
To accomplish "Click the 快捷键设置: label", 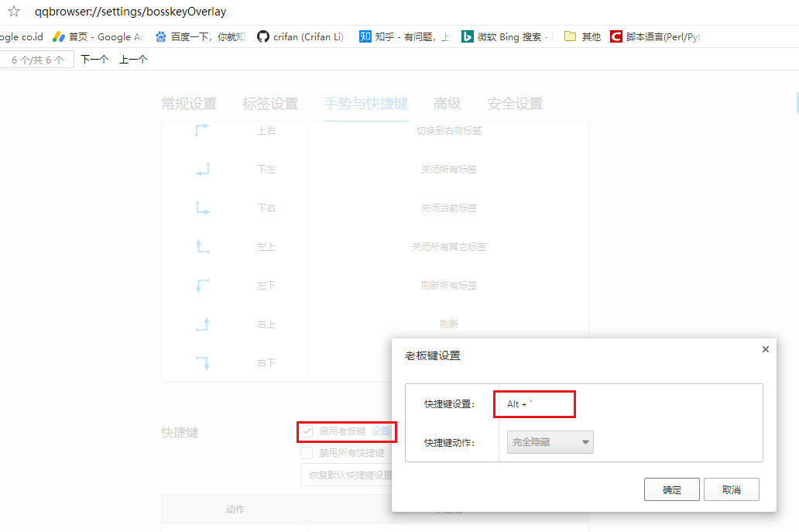I will click(x=449, y=404).
